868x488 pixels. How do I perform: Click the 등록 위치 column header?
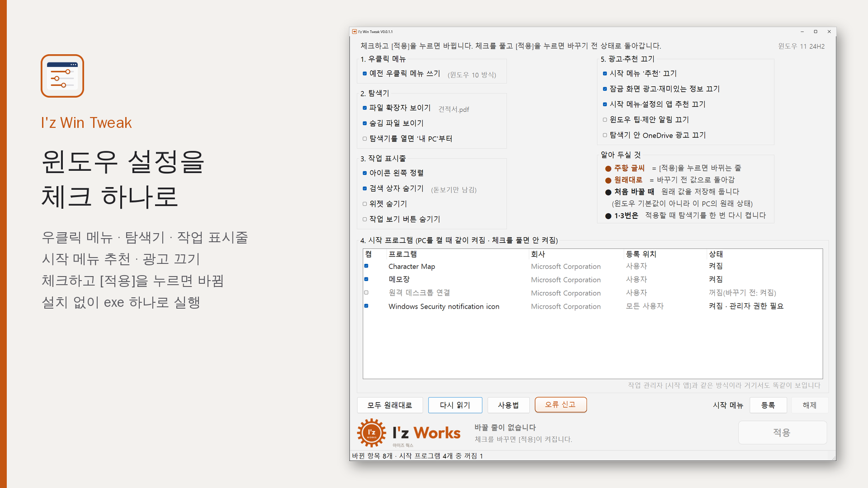(665, 254)
